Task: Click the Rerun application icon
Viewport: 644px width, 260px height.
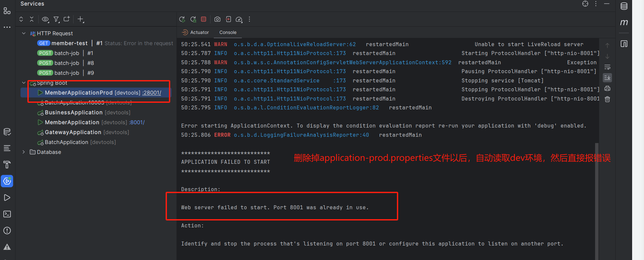Action: pos(182,19)
